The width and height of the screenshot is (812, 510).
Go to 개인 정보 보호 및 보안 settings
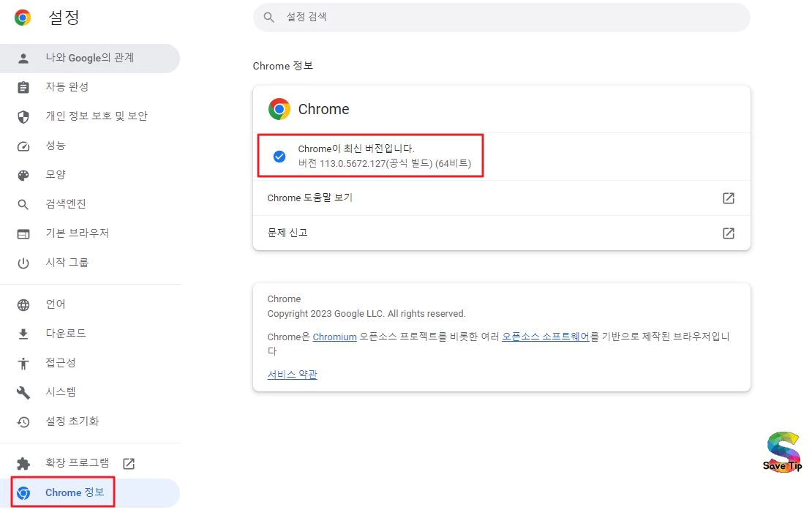pos(90,116)
